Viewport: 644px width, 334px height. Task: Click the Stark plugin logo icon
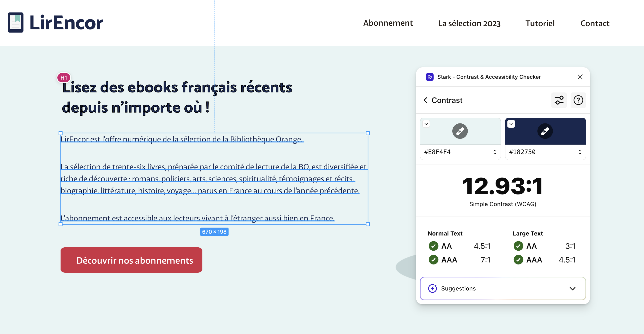coord(429,77)
